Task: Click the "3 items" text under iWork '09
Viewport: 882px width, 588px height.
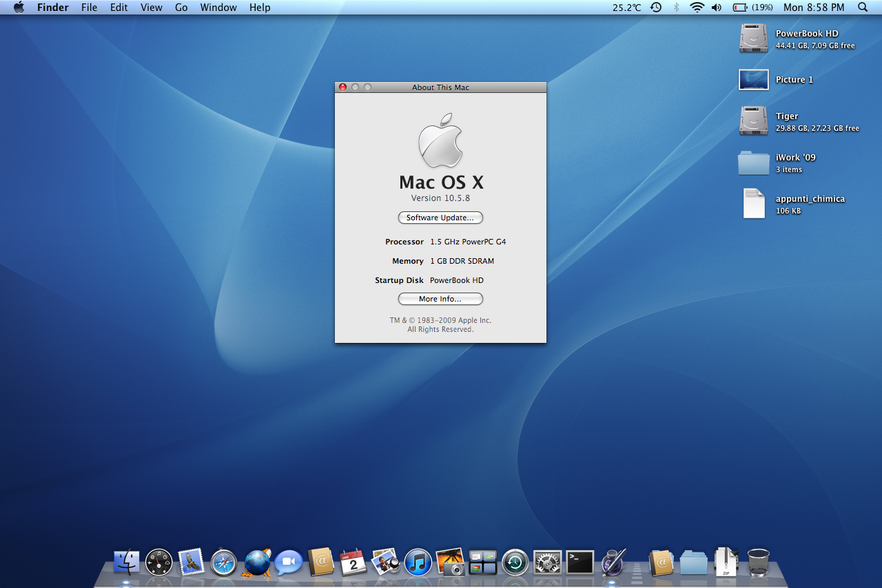Action: pos(789,170)
